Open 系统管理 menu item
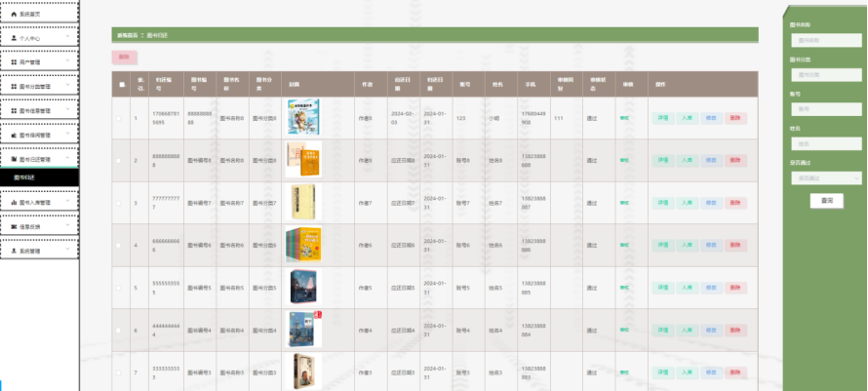 point(39,251)
